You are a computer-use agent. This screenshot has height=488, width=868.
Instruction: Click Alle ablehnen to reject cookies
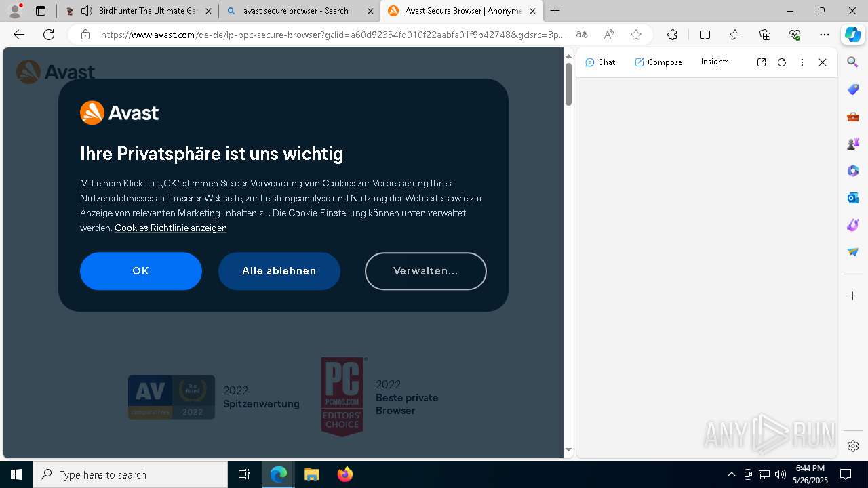(279, 271)
